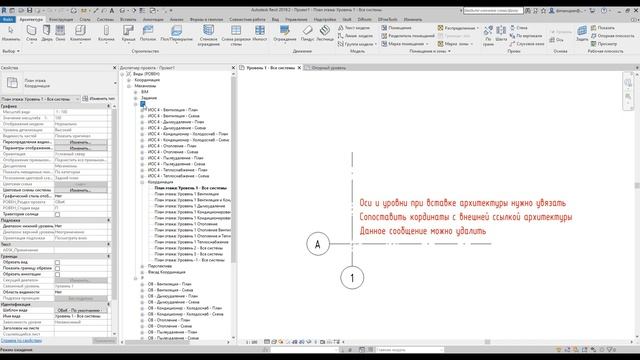Viewport: 640px width, 360px height.
Task: Select the Window (Окно) tool
Action: click(60, 33)
